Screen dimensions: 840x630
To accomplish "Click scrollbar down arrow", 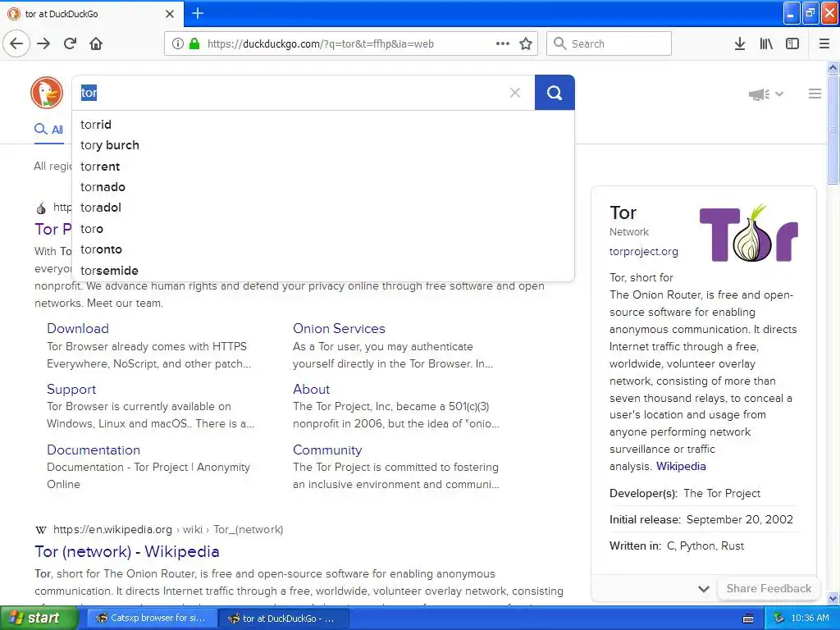I will (833, 598).
